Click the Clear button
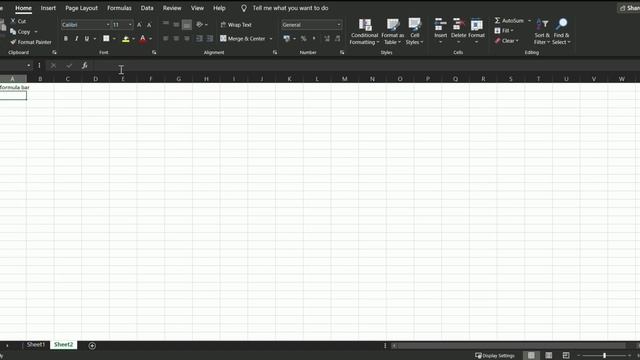This screenshot has width=640, height=360. [x=507, y=41]
